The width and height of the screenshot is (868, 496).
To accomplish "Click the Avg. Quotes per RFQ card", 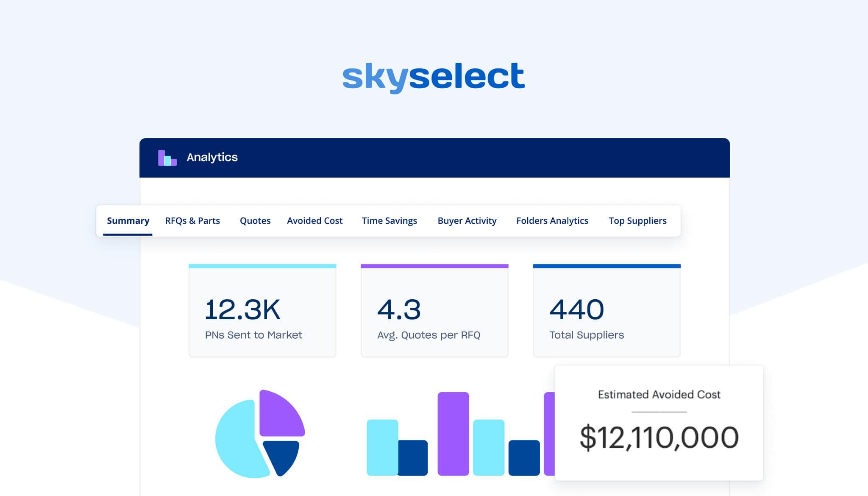I will (434, 312).
